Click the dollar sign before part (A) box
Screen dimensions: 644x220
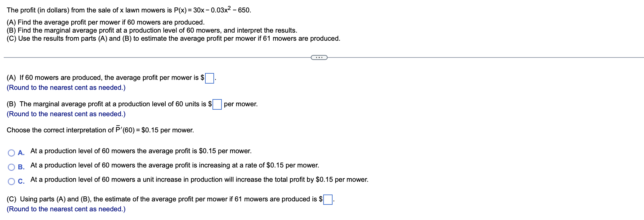202,77
